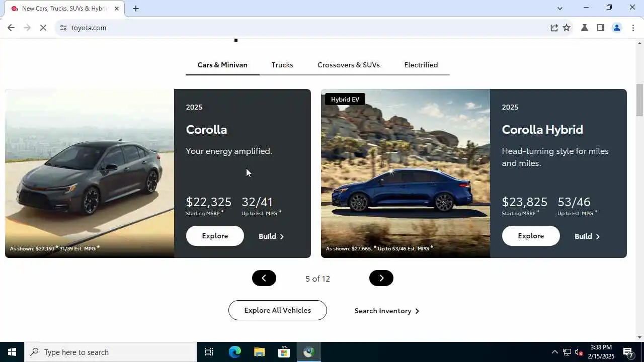Show hidden system tray icons
Screen dimensions: 644x362
click(554, 352)
